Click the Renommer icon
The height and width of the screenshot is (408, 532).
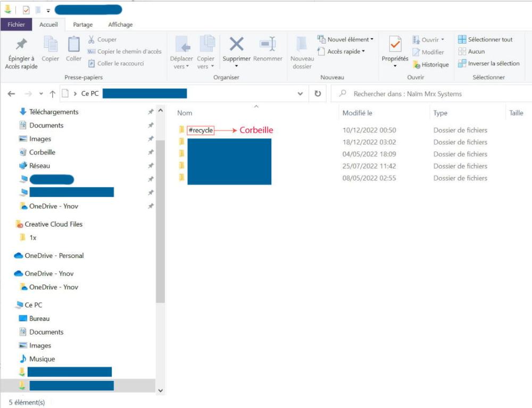click(267, 44)
